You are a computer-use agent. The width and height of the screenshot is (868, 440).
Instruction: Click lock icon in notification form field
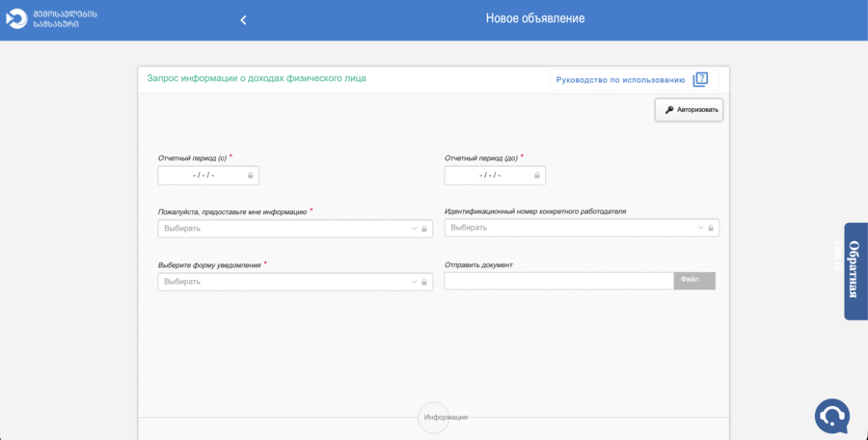pyautogui.click(x=423, y=282)
